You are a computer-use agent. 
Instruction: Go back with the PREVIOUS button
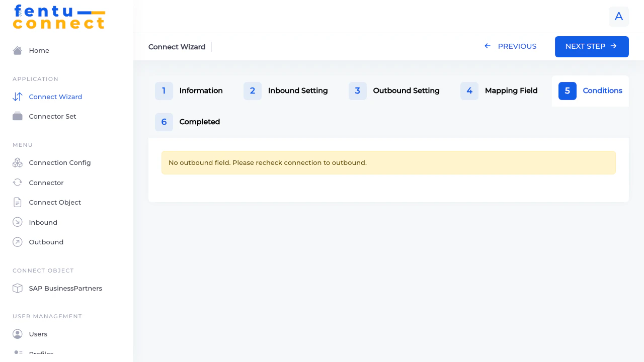(510, 46)
